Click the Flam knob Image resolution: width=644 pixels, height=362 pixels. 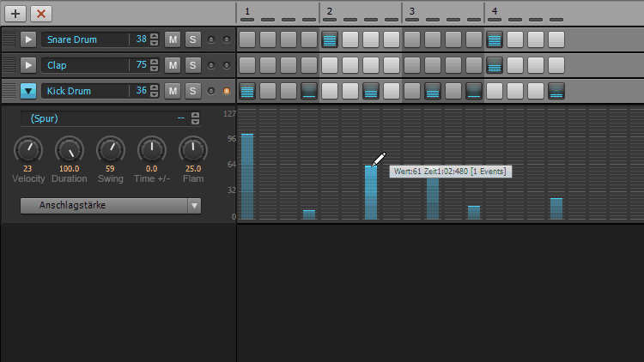pyautogui.click(x=193, y=150)
